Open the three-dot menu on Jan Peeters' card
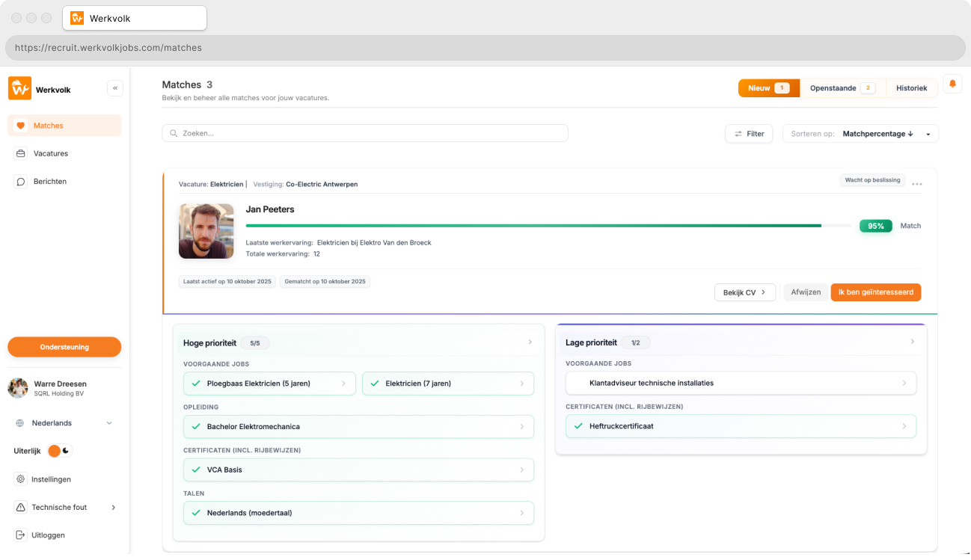971x560 pixels. pyautogui.click(x=917, y=183)
